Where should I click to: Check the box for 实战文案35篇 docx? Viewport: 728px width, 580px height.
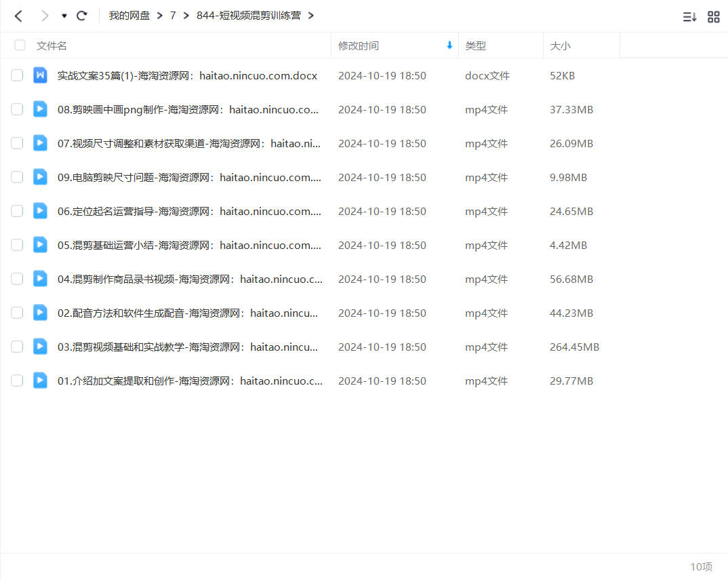[x=17, y=75]
